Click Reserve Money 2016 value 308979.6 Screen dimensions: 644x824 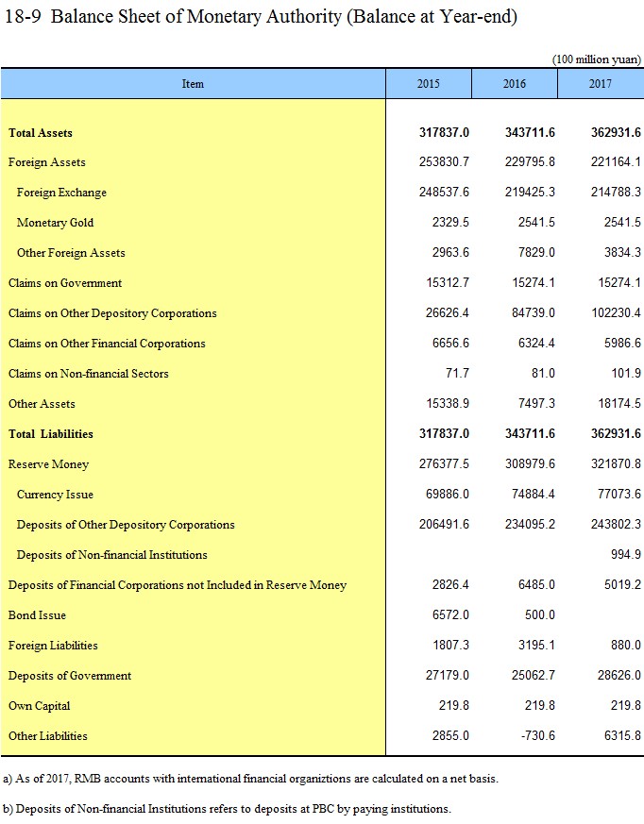pyautogui.click(x=530, y=464)
